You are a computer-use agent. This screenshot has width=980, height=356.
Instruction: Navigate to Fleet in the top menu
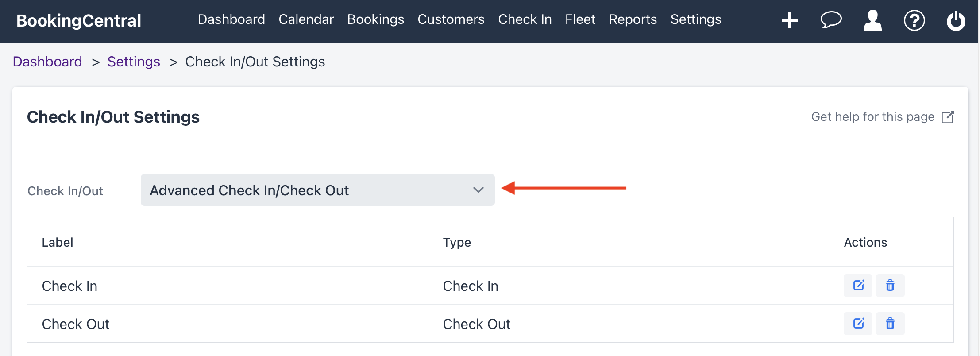tap(580, 19)
